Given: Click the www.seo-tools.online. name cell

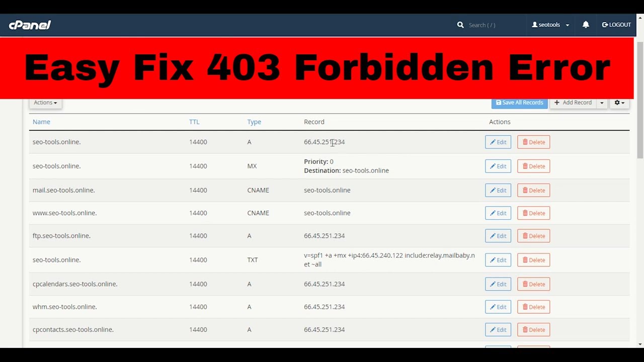Looking at the screenshot, I should pyautogui.click(x=64, y=213).
